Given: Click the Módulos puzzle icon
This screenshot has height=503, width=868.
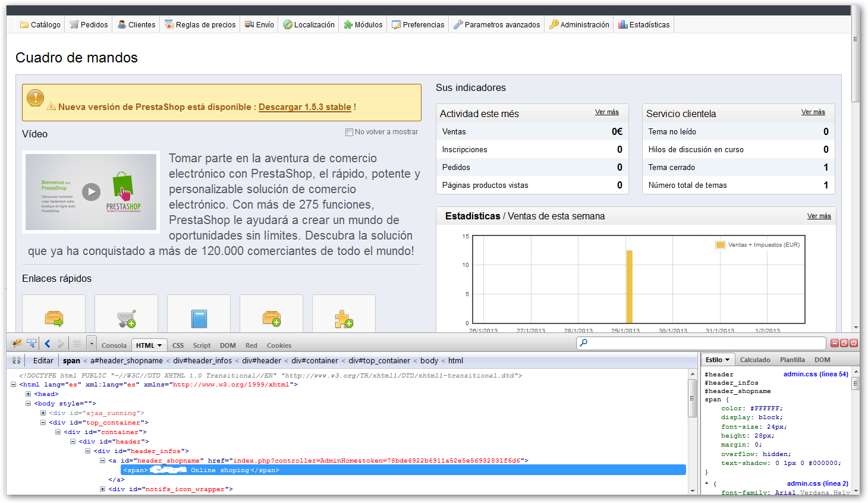Looking at the screenshot, I should (348, 24).
